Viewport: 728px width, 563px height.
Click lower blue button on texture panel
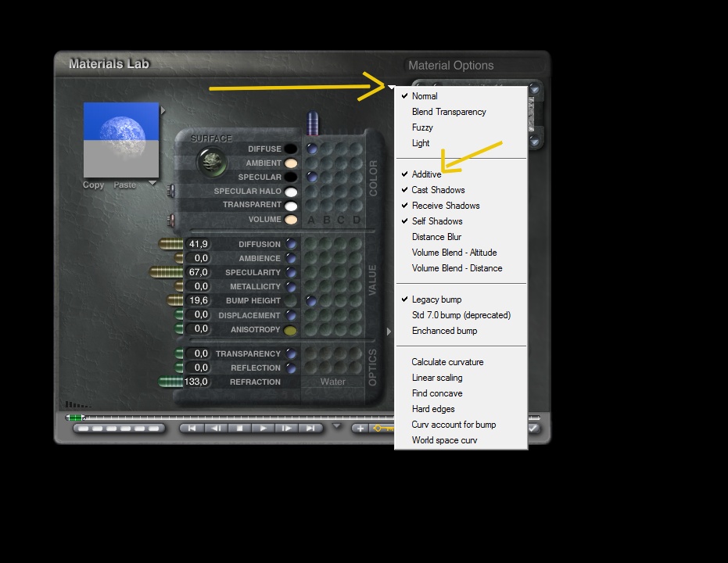(x=534, y=141)
